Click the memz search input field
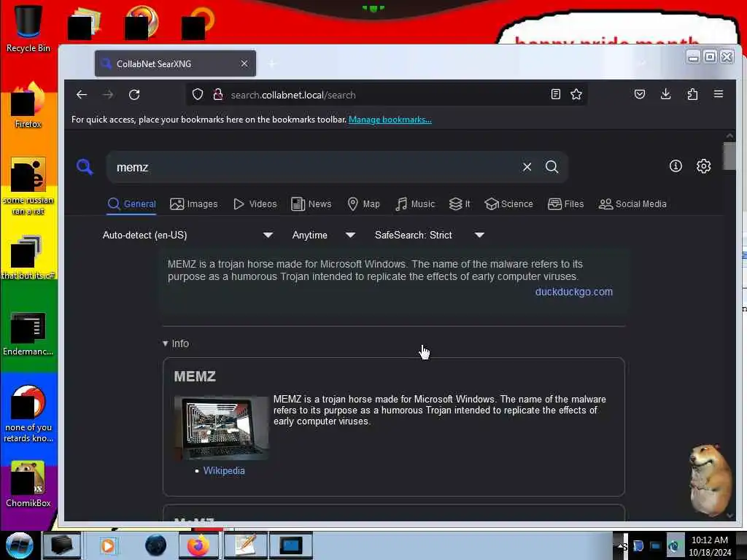747x560 pixels. pyautogui.click(x=314, y=167)
